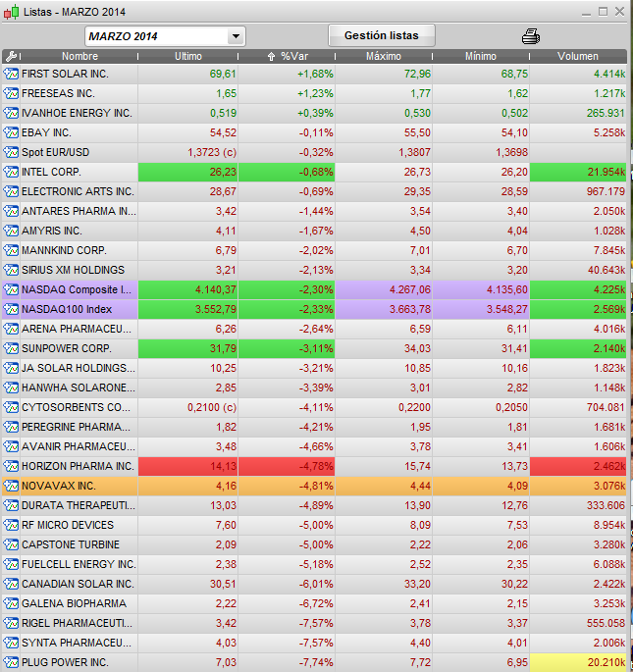Click CANADIAN SOLAR minimum 30,22

click(481, 584)
